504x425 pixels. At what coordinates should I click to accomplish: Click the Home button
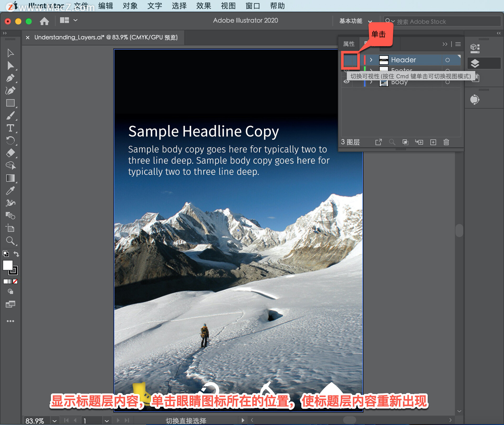(44, 21)
